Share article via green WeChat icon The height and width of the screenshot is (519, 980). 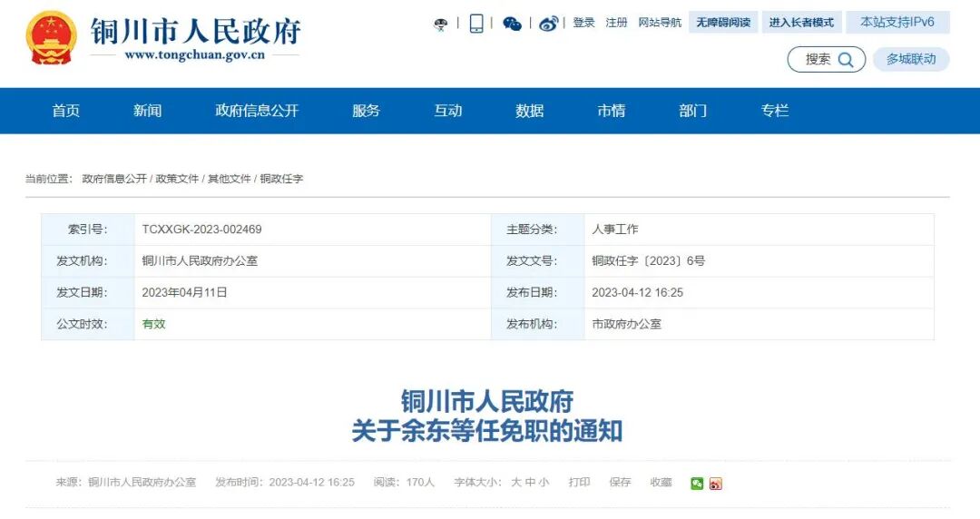pyautogui.click(x=697, y=484)
